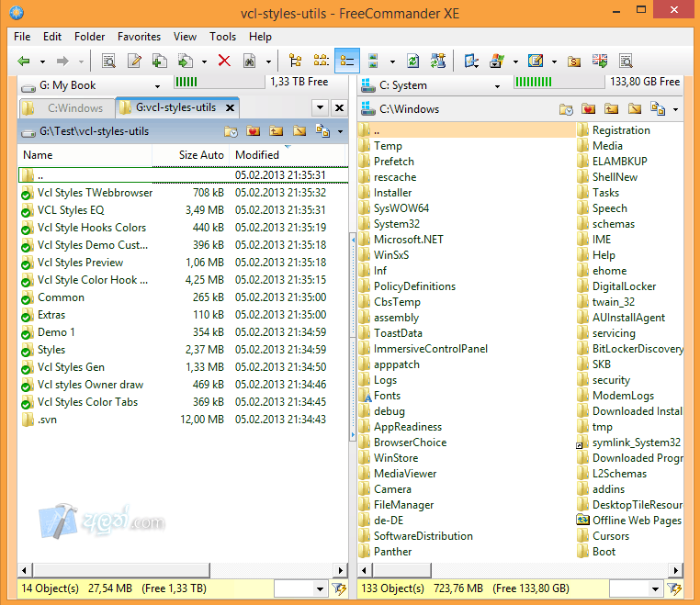Switch to the C:Windows tab
700x605 pixels.
point(66,108)
